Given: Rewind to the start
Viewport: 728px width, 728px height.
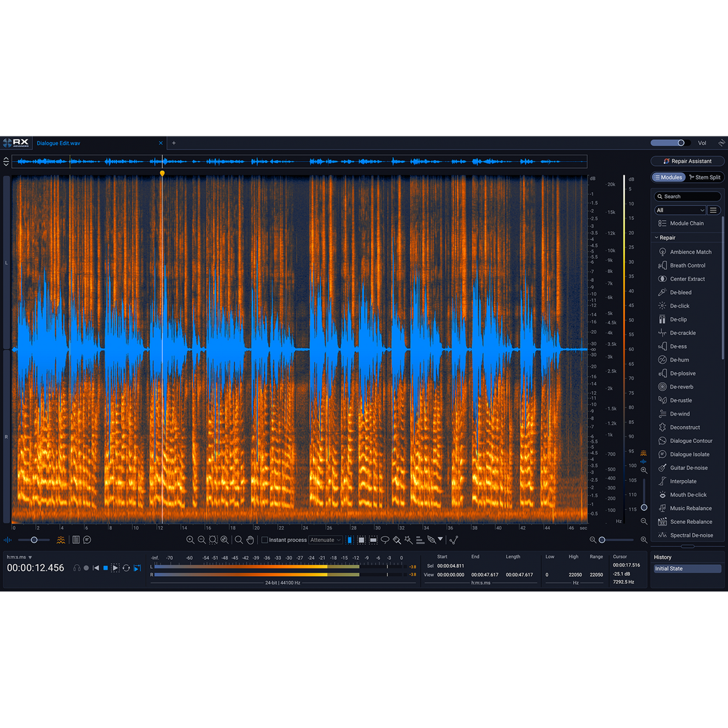Looking at the screenshot, I should 96,568.
